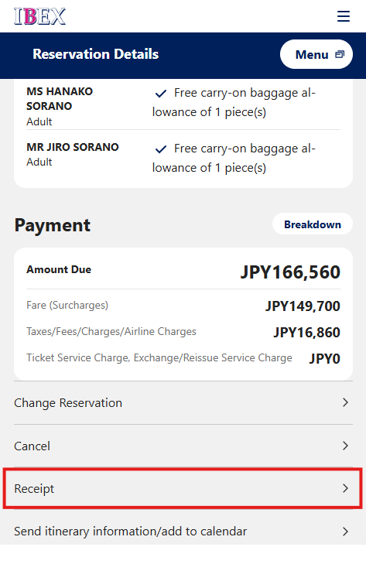This screenshot has width=366, height=588.
Task: Click the Cancel row chevron arrow
Action: click(345, 446)
